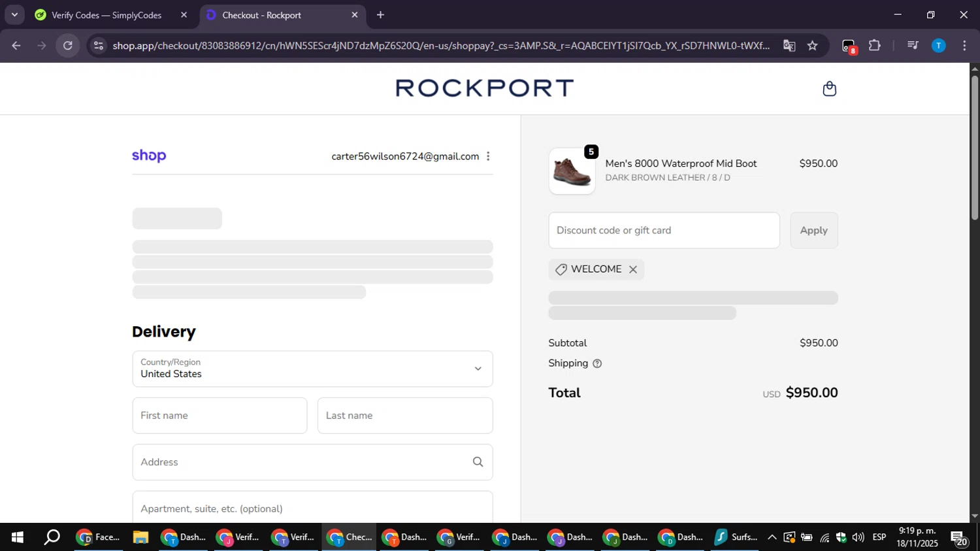Screen dimensions: 980x551
Task: Click the Men's 8000 Waterproof Mid Boot title
Action: pyautogui.click(x=681, y=163)
